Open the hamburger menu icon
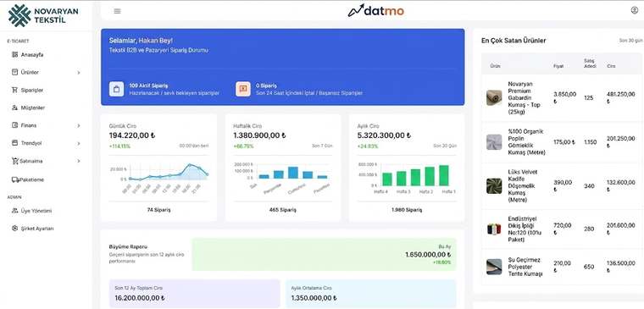This screenshot has width=644, height=309. [118, 11]
